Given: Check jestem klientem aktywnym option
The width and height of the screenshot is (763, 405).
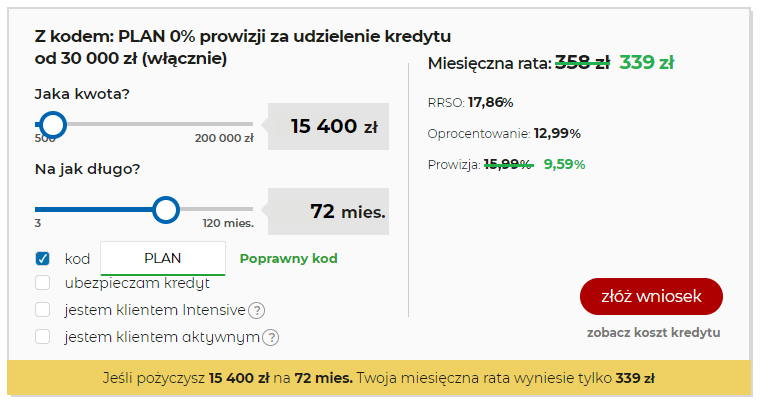Looking at the screenshot, I should pos(42,336).
